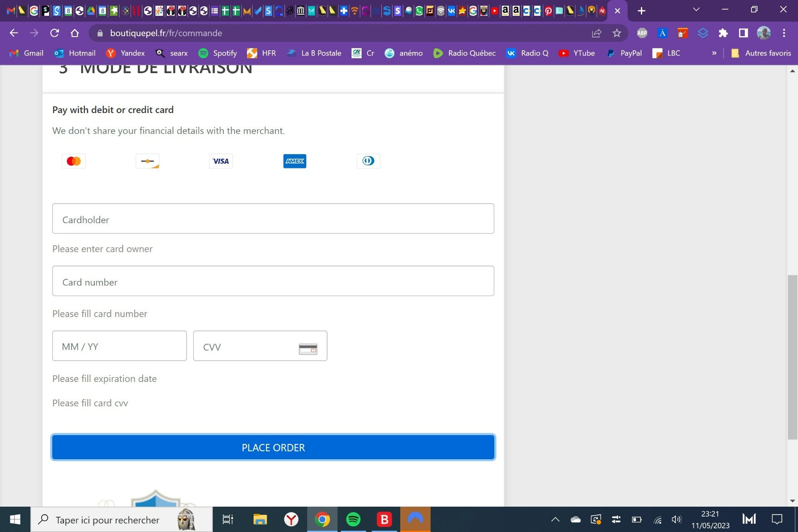Open the searx bookmark
Viewport: 798px width, 532px height.
(171, 53)
